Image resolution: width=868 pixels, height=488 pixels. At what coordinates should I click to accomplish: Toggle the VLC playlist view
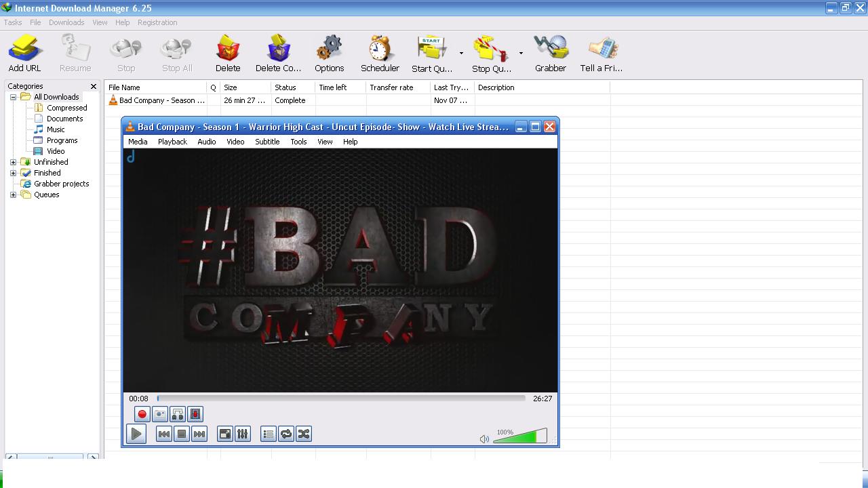click(x=269, y=434)
